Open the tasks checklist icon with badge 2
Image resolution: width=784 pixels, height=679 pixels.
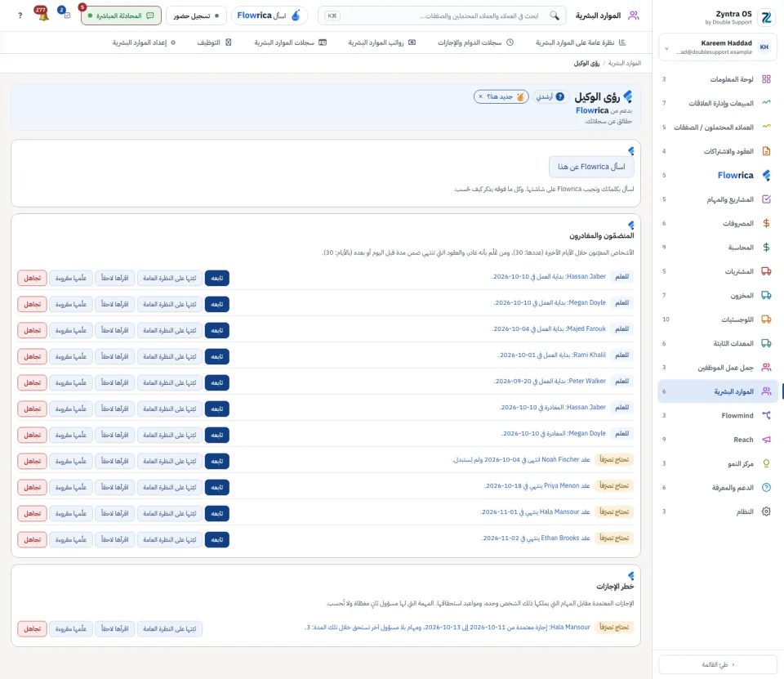(66, 15)
